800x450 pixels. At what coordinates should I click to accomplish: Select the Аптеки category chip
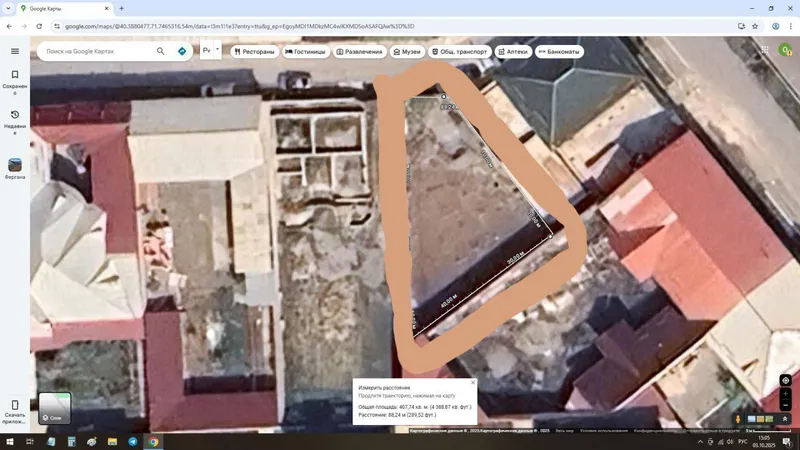[x=513, y=52]
